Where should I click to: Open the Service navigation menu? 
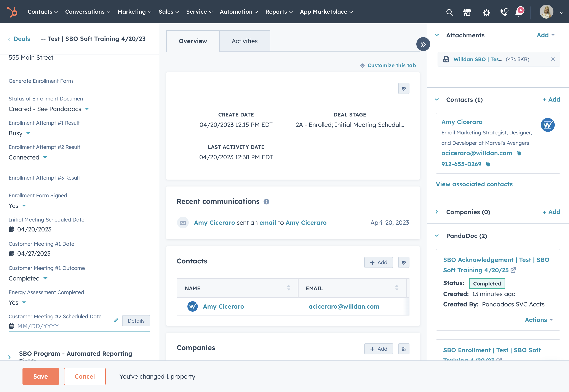[x=199, y=12]
